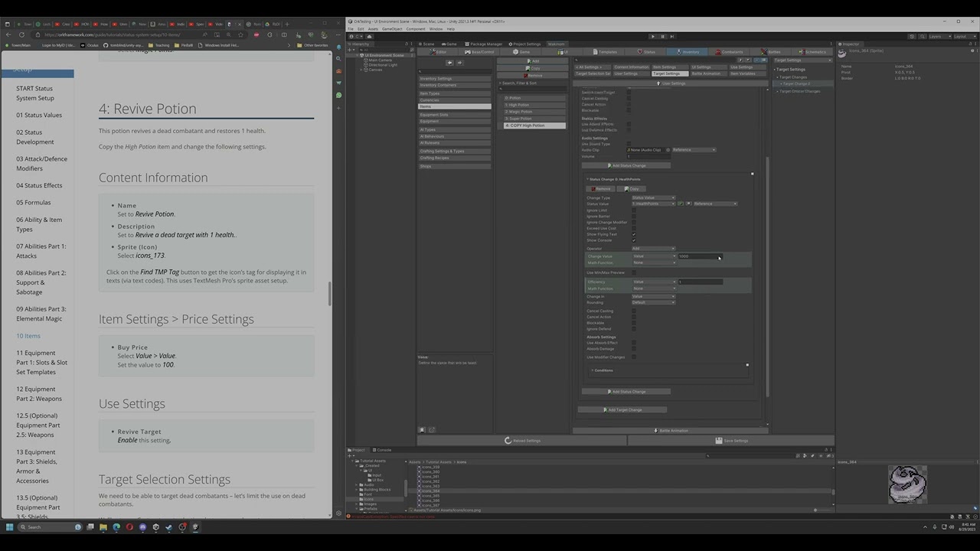Viewport: 980px width, 551px height.
Task: Toggle the Show Flying Text checkbox
Action: [634, 234]
